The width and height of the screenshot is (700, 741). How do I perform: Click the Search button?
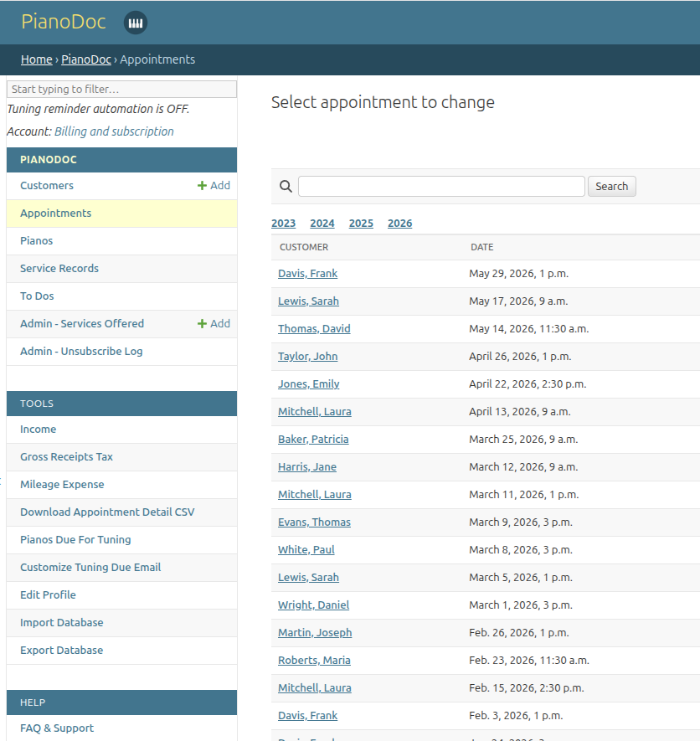click(611, 186)
